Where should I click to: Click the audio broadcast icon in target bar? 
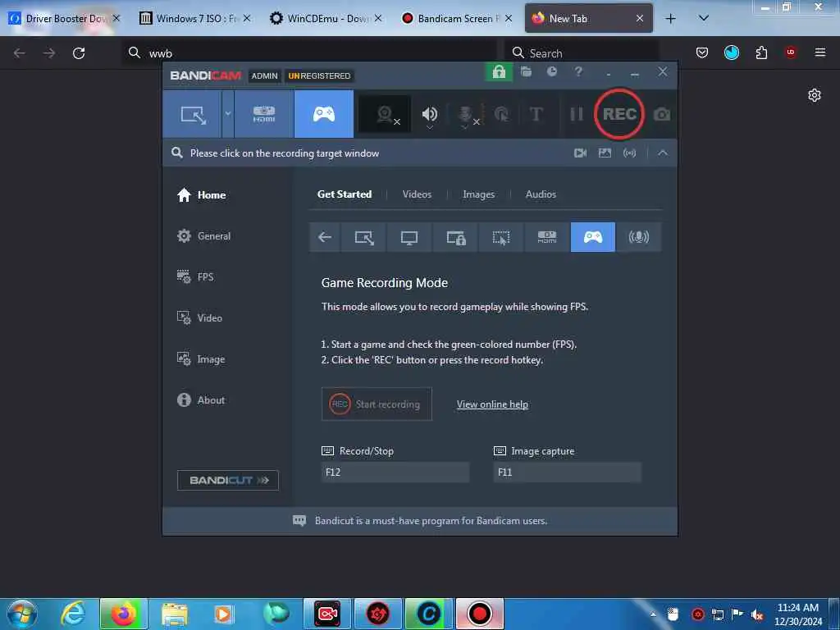pos(629,153)
